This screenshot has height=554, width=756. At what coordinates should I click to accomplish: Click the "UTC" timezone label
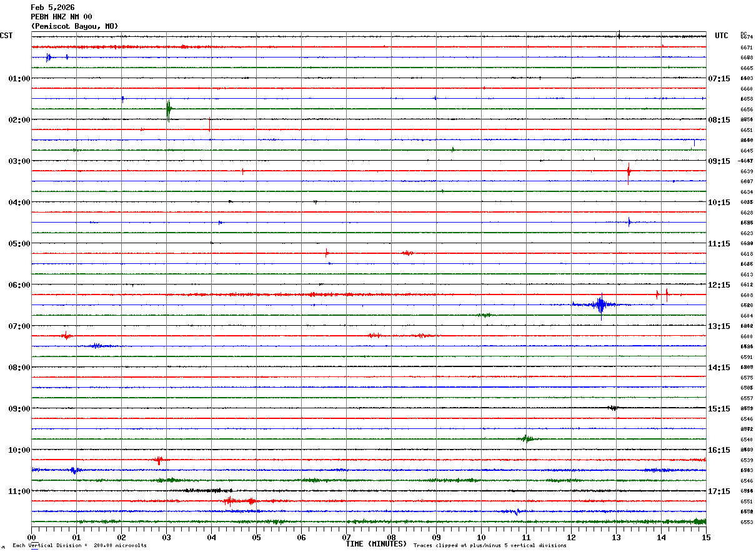click(722, 36)
